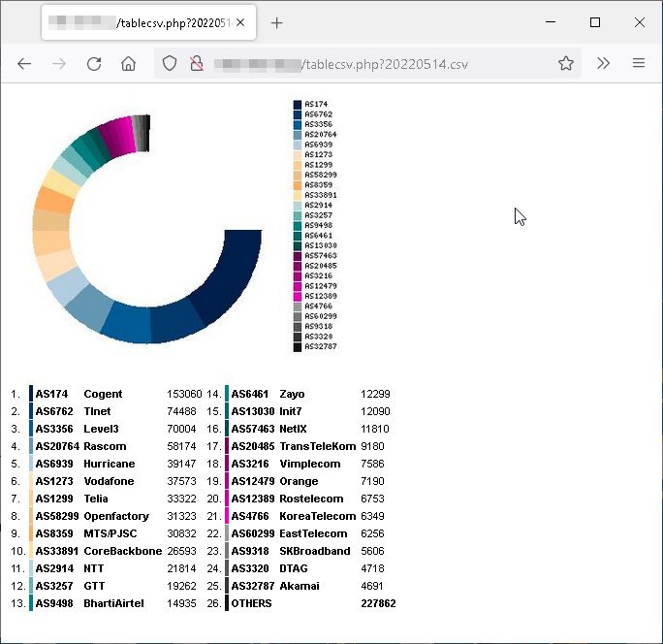Click NTT in row 11
Screen dimensions: 663x644
93,568
